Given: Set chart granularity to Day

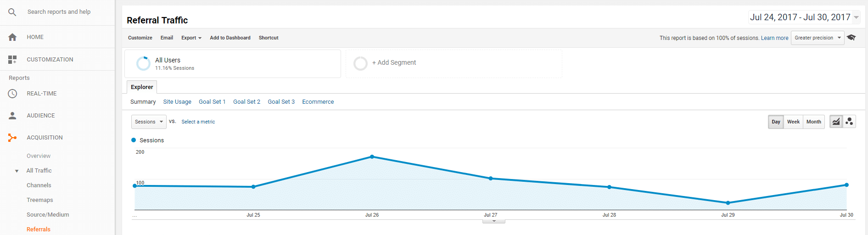Looking at the screenshot, I should (776, 122).
